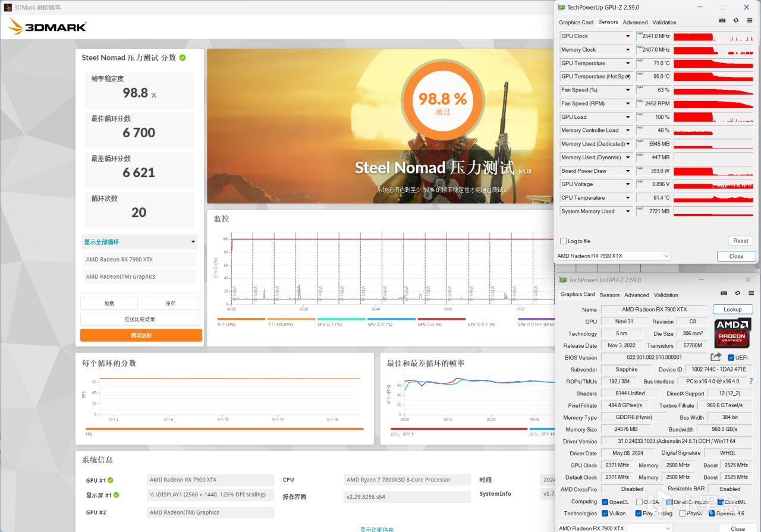The width and height of the screenshot is (761, 532).
Task: Toggle the PhysX checkbox
Action: pyautogui.click(x=682, y=514)
